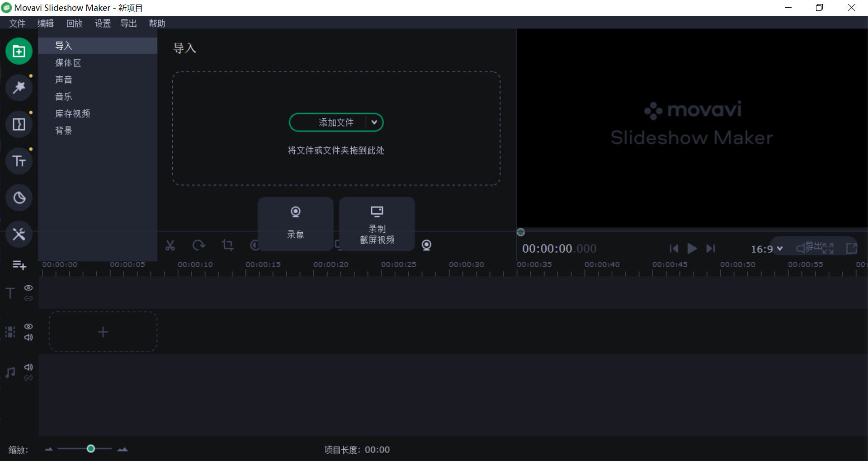Click the 导出 export button near preview
Viewport: 868px width, 461px height.
tap(814, 246)
